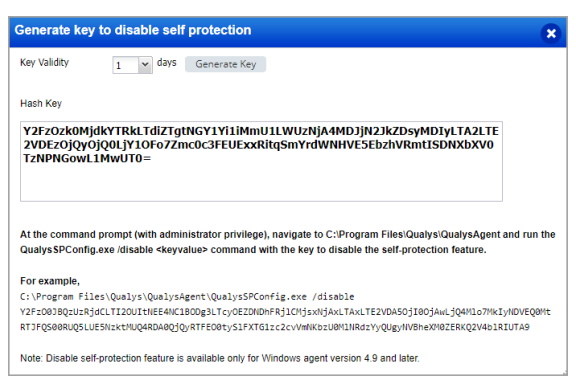Click the final hash line TzNPNGowL1MwUT0=
This screenshot has width=576, height=381.
click(x=87, y=158)
